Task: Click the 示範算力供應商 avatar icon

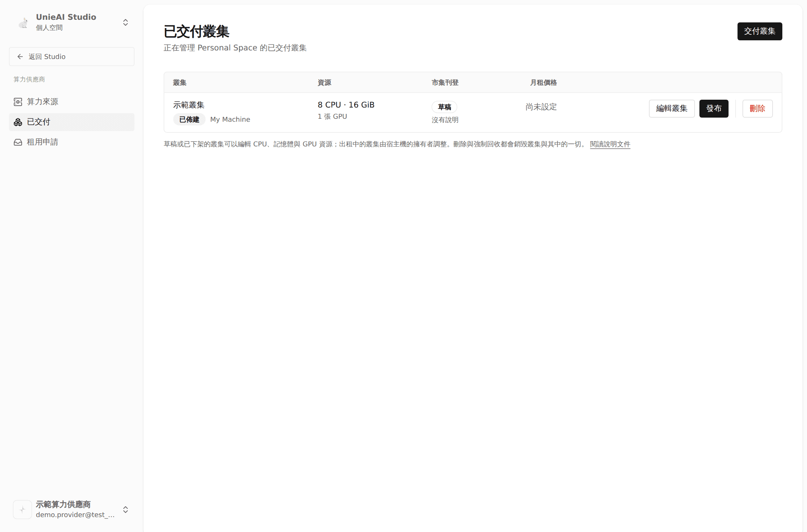Action: click(22, 510)
